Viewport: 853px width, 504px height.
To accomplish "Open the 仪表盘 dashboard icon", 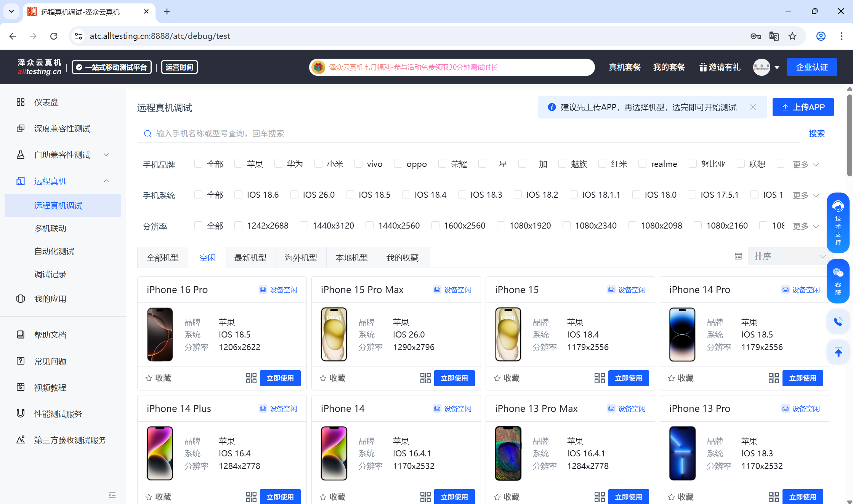I will click(x=21, y=102).
